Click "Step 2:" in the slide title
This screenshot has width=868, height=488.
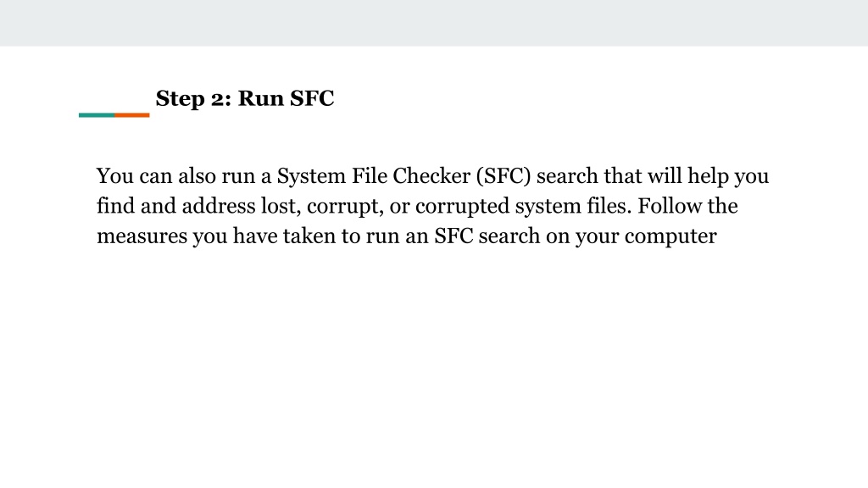(194, 99)
